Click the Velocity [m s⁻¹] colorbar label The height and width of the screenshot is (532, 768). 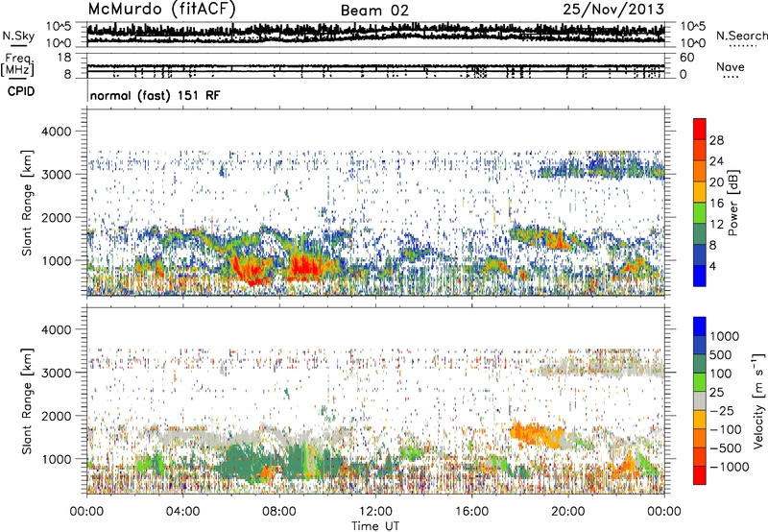click(758, 400)
